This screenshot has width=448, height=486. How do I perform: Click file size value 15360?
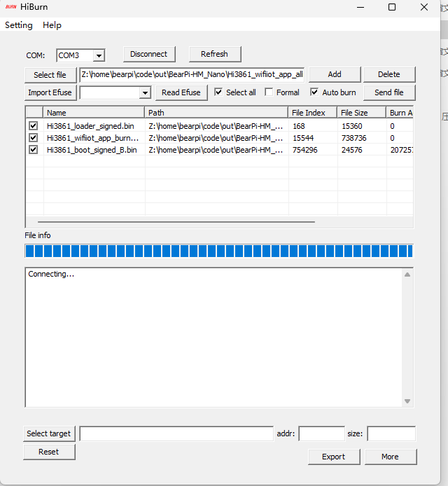pos(352,126)
